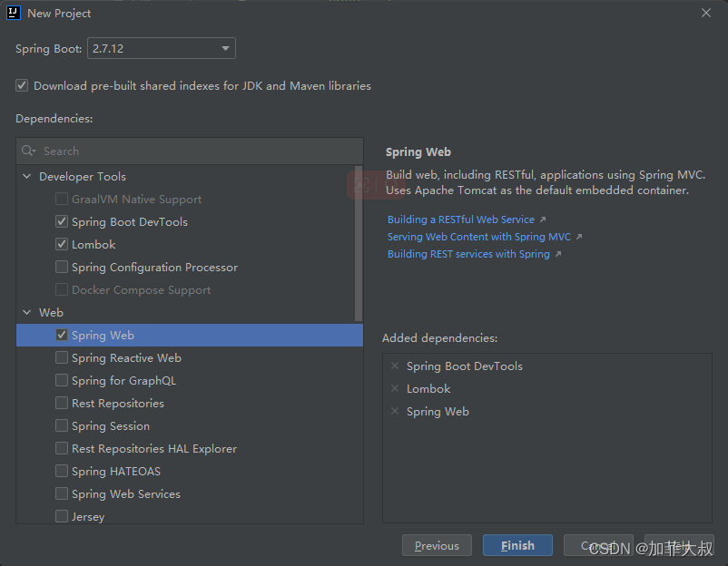Click the IntelliJ IDEA logo icon

pyautogui.click(x=14, y=13)
